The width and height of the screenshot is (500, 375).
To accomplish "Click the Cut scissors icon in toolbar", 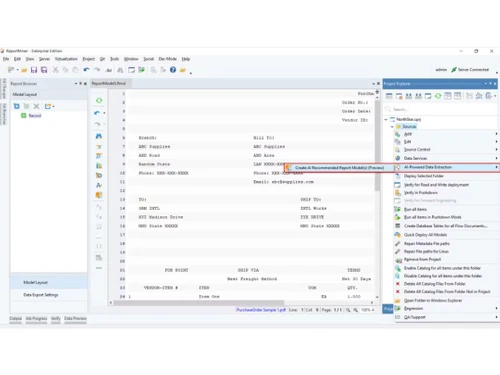I will 55,70.
